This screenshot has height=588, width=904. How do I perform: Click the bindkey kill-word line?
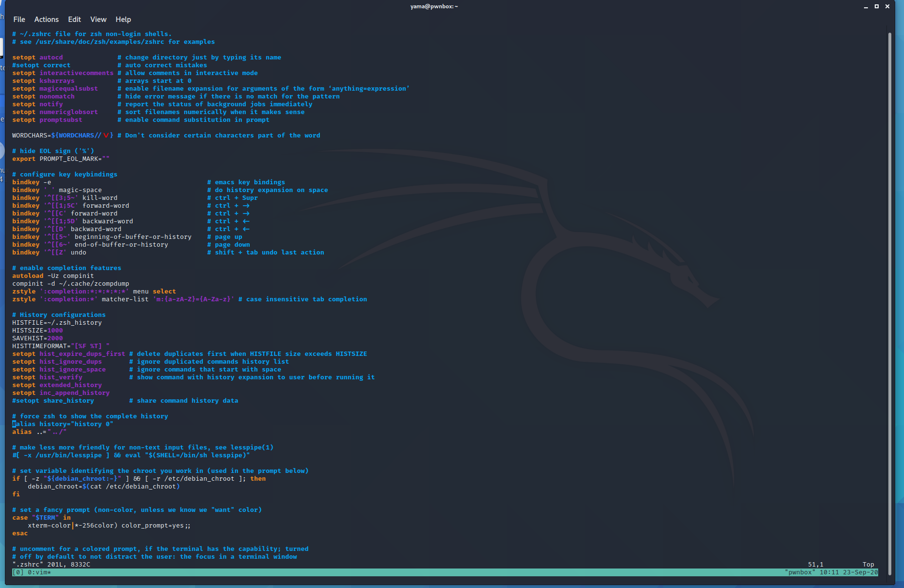tap(135, 198)
